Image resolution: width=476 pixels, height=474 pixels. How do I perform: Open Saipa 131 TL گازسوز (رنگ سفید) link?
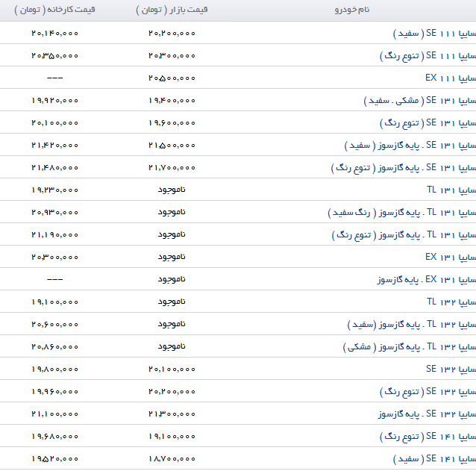402,212
